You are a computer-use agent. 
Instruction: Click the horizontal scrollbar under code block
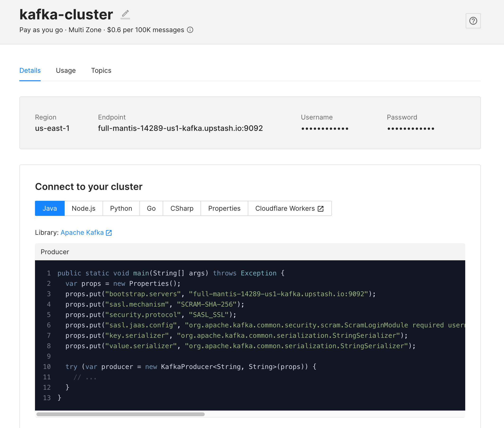click(x=120, y=414)
